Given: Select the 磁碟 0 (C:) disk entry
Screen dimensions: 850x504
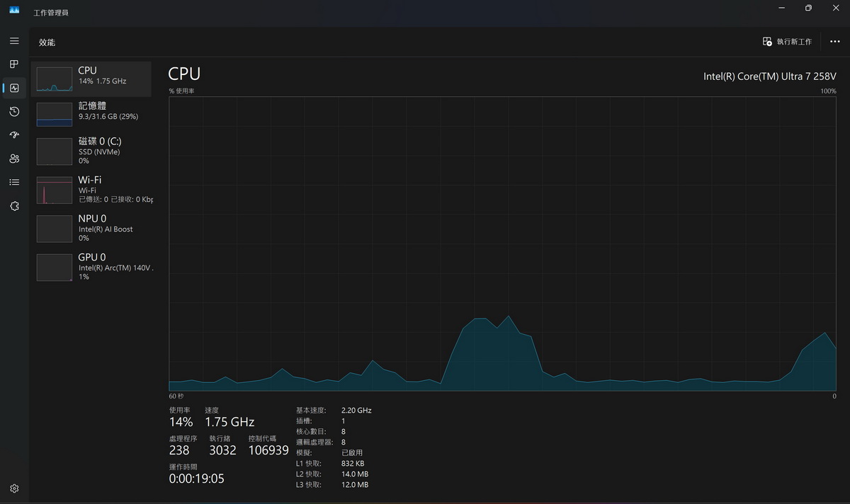Looking at the screenshot, I should 91,151.
